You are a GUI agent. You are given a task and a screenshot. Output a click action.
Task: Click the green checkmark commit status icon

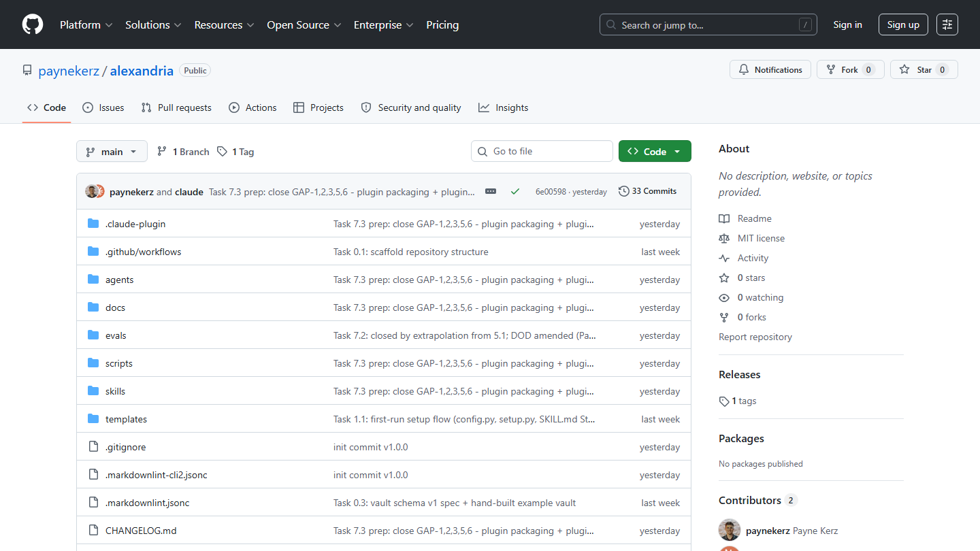[515, 192]
